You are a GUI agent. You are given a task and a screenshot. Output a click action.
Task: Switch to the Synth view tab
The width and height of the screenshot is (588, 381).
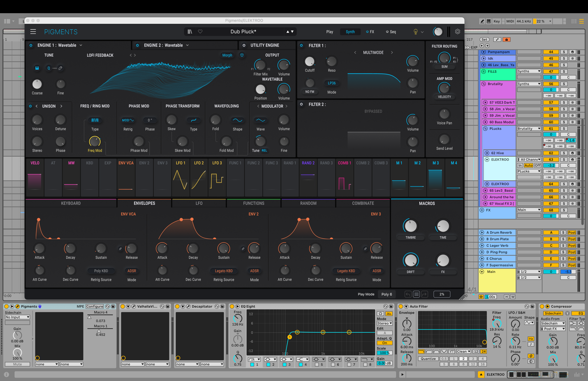click(350, 32)
